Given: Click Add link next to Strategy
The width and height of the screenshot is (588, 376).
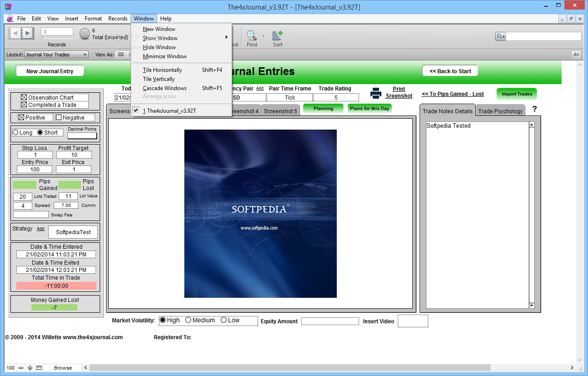Looking at the screenshot, I should click(x=41, y=229).
